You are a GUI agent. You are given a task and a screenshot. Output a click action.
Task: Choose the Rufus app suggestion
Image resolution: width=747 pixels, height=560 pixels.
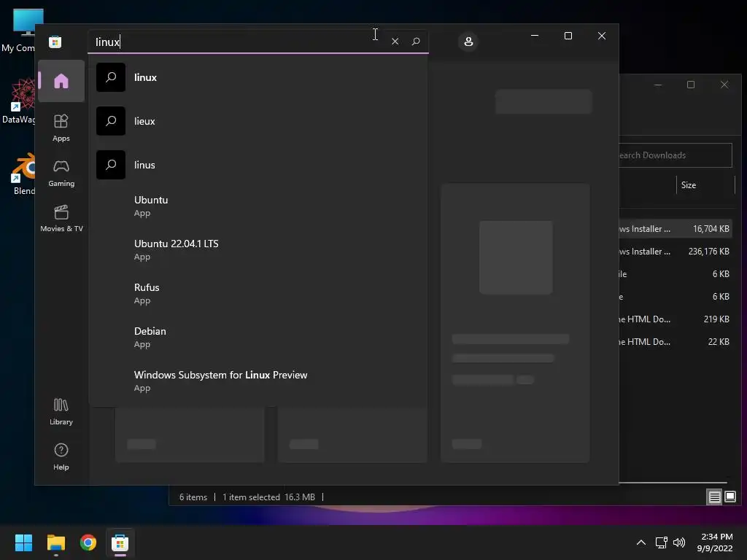[258, 293]
